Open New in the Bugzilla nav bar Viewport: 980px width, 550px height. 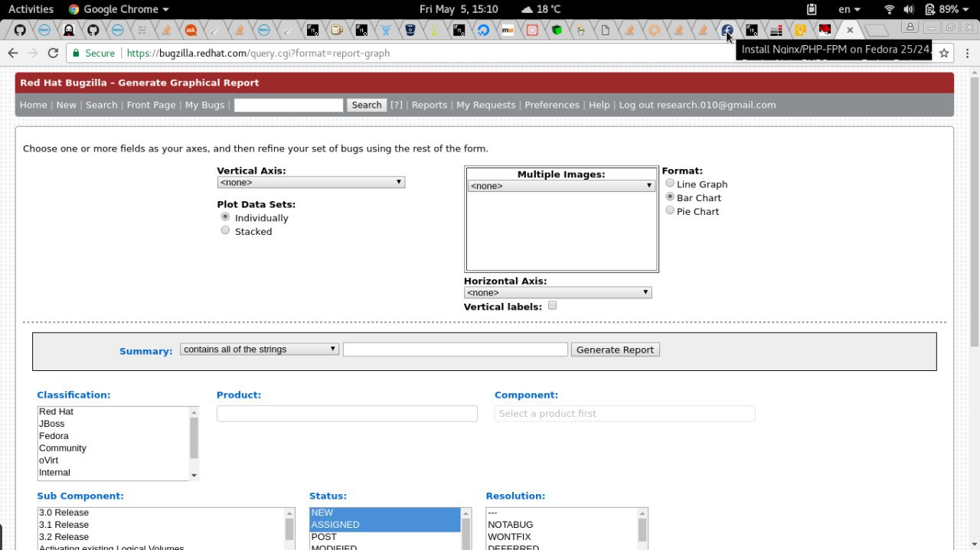[67, 105]
